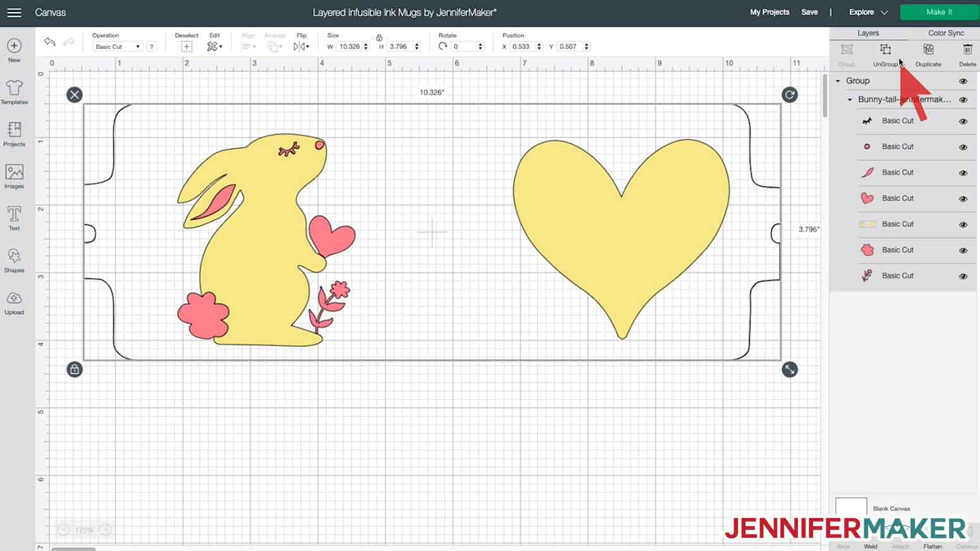This screenshot has width=980, height=551.
Task: Collapse the Group layer tree
Action: coord(838,81)
